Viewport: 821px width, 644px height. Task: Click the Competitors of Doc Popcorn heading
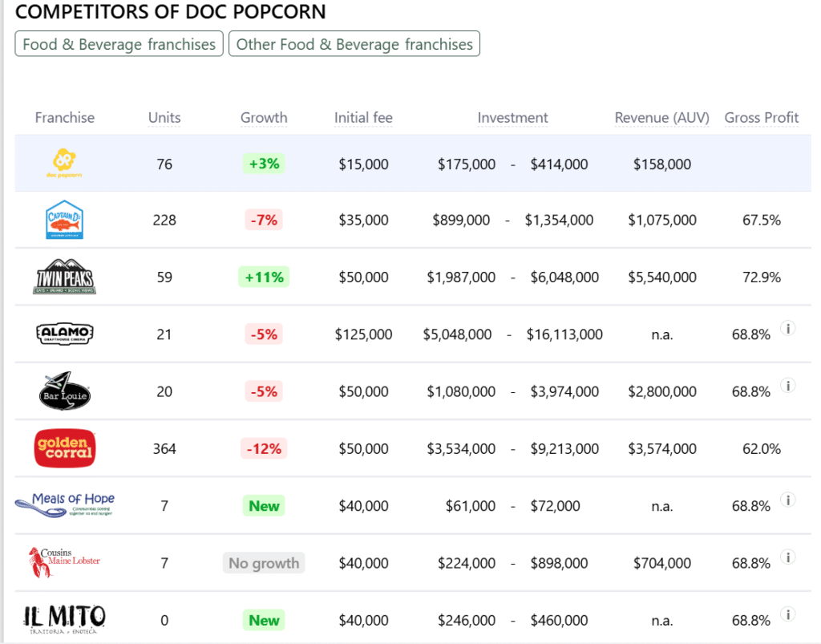point(170,11)
